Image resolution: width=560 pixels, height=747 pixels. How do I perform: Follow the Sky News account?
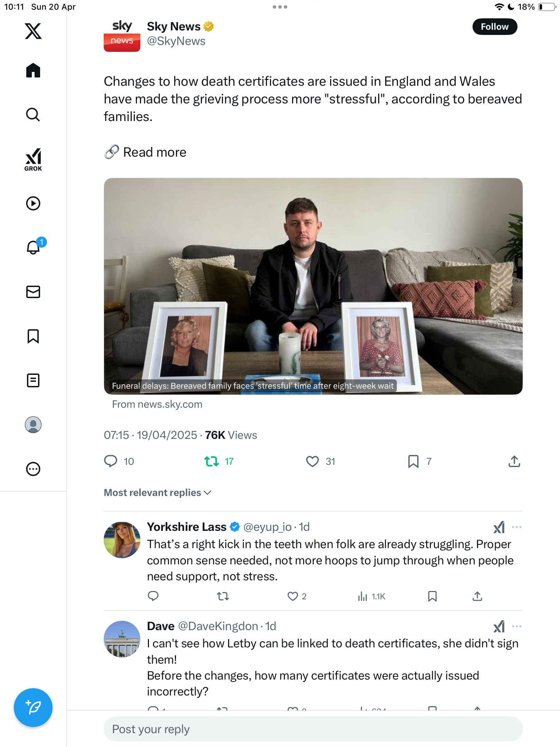[x=495, y=27]
